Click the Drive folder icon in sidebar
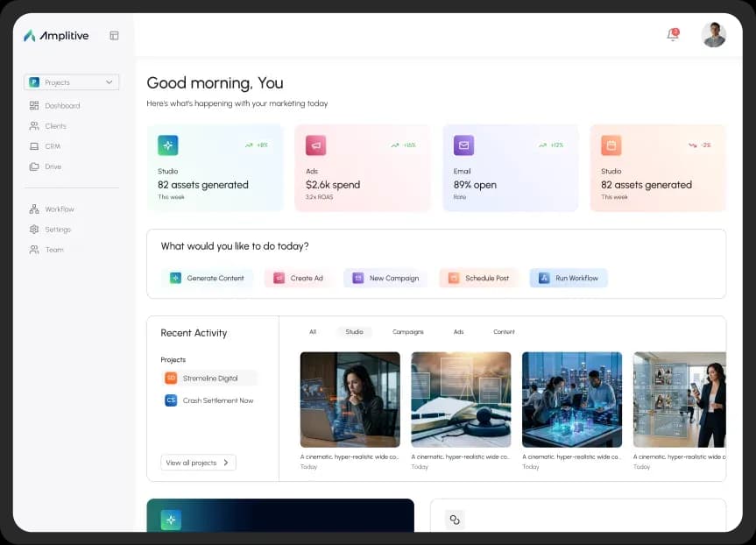 pos(34,166)
